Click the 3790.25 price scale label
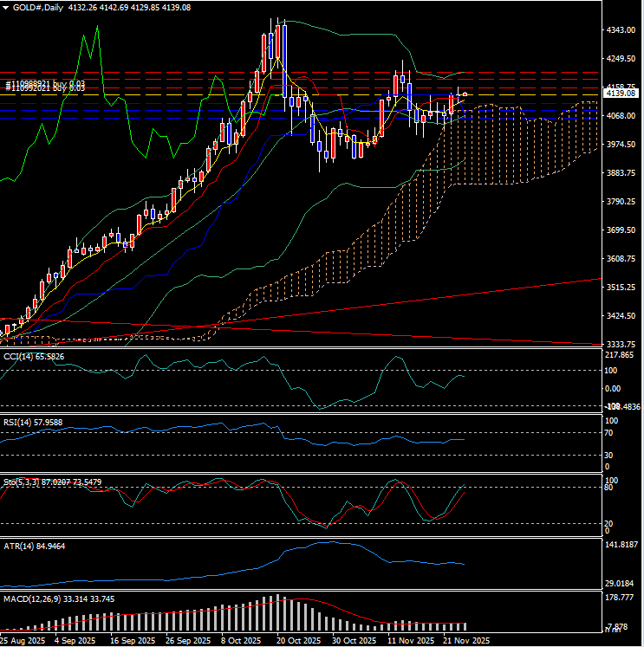 (621, 202)
